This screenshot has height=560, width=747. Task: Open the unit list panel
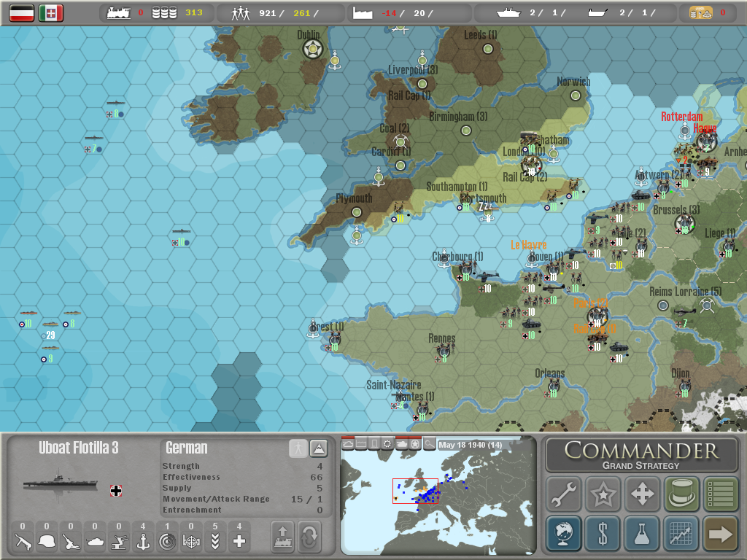pos(720,494)
